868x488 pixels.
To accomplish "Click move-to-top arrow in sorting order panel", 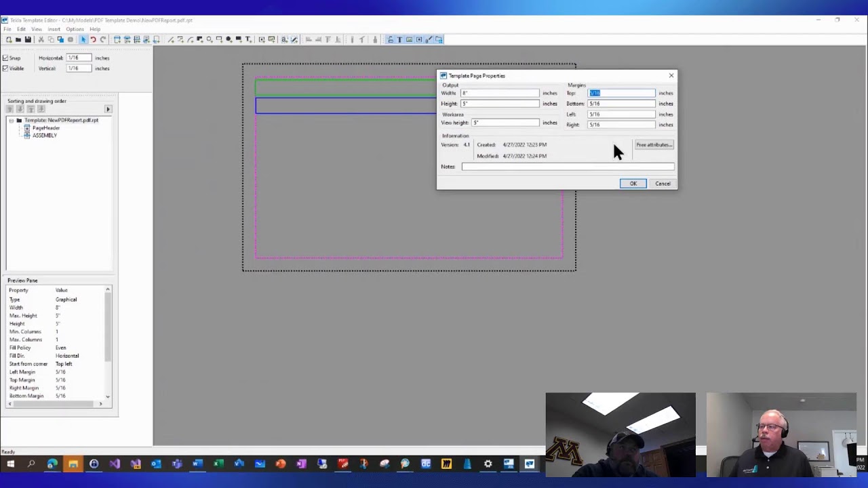I will pyautogui.click(x=31, y=109).
